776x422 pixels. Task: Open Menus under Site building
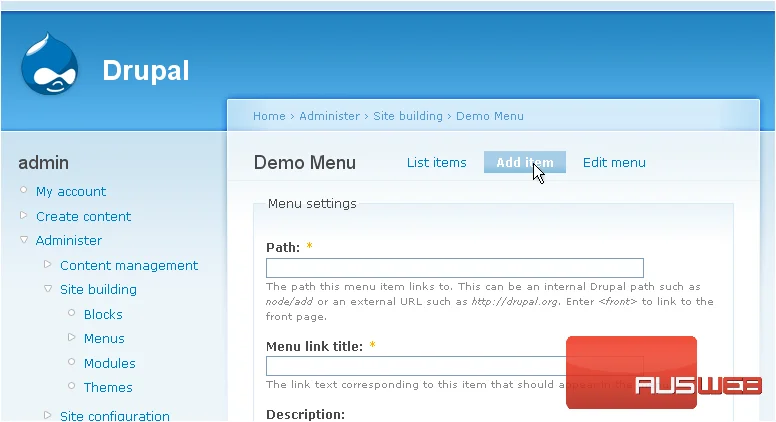pos(104,338)
